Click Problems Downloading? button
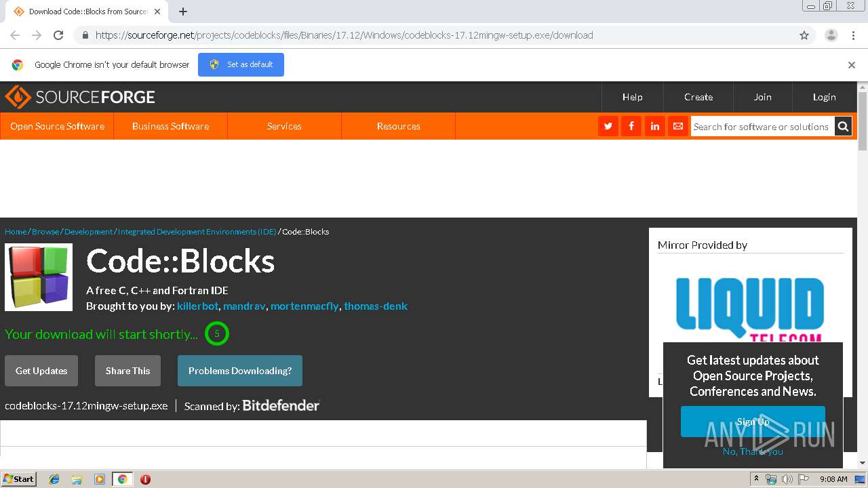868x488 pixels. pos(240,371)
